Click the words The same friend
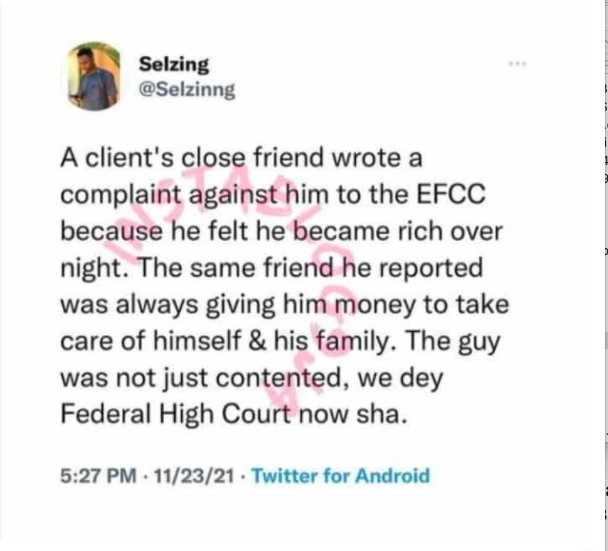This screenshot has height=551, width=608. 233,268
